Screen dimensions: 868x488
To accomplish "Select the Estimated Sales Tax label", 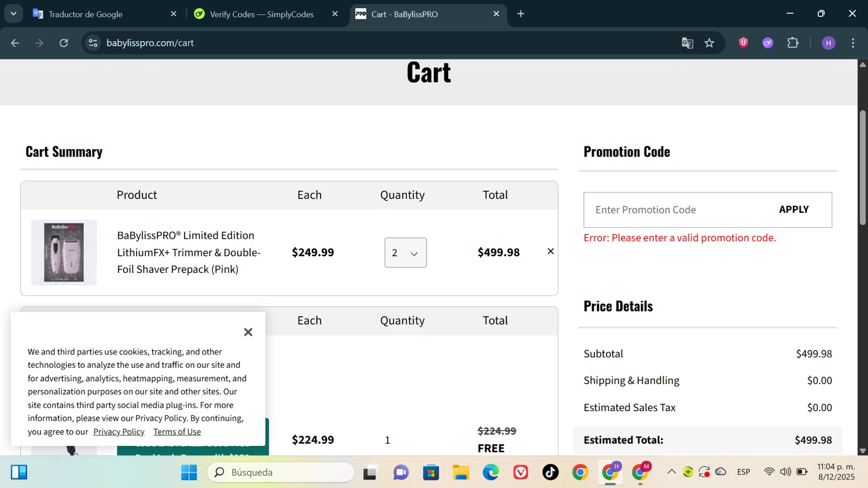I will 630,407.
